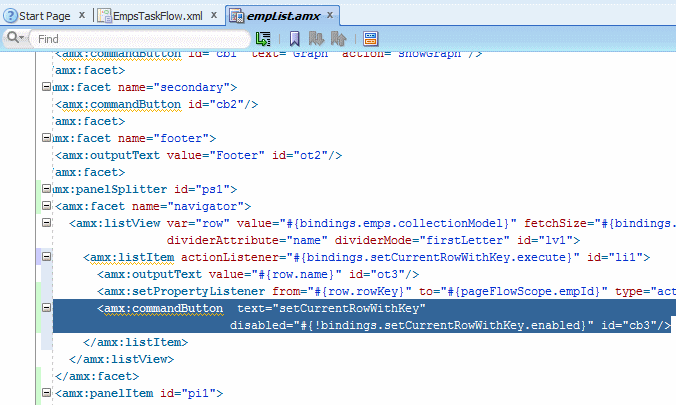Click the text="setCurrentRowWithKey" attribute
Image resolution: width=676 pixels, height=405 pixels.
coord(331,308)
